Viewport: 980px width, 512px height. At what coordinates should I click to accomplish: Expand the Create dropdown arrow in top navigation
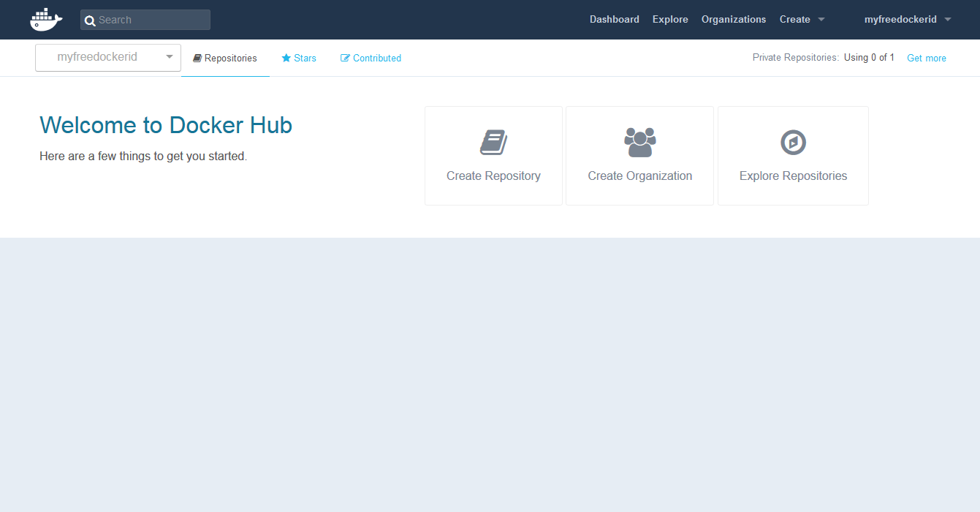click(821, 20)
